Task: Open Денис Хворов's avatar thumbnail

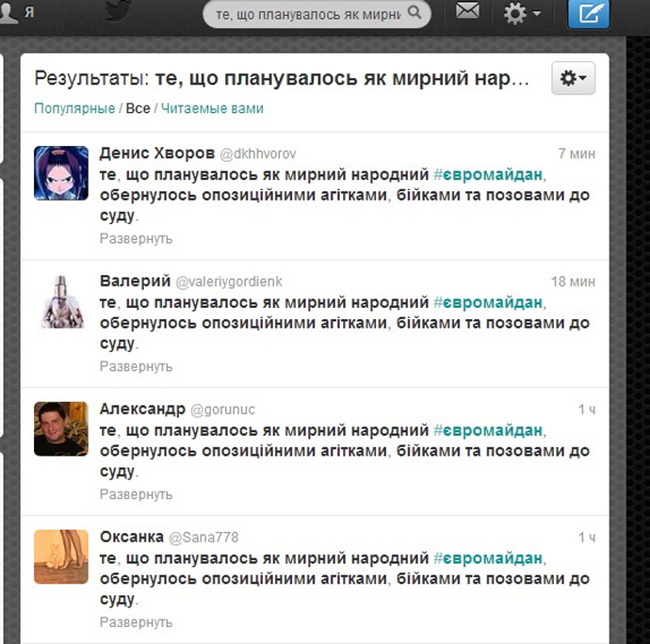Action: (x=61, y=173)
